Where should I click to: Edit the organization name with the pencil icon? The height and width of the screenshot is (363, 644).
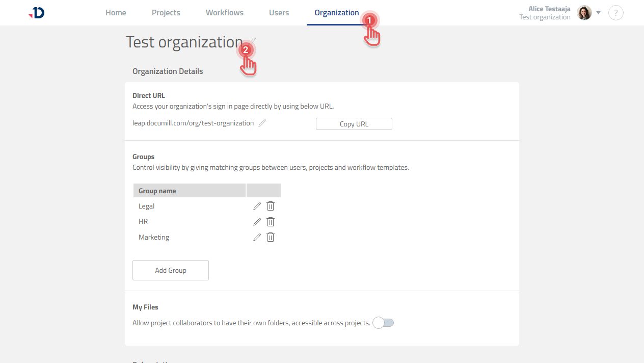[252, 41]
